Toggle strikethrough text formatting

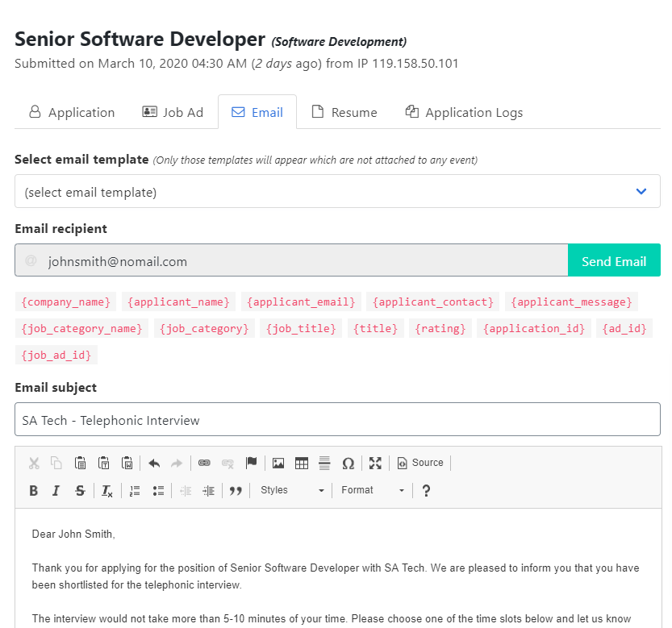click(79, 490)
